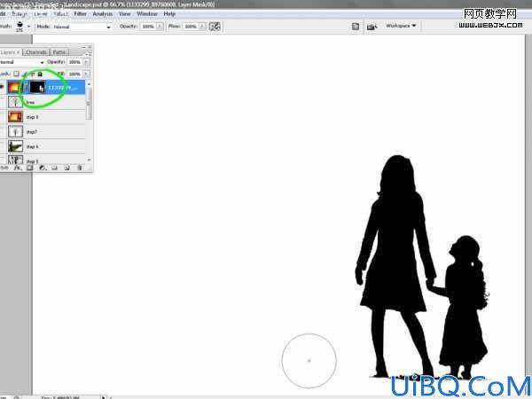Image resolution: width=532 pixels, height=399 pixels.
Task: Switch to the Paths tab
Action: [x=59, y=52]
